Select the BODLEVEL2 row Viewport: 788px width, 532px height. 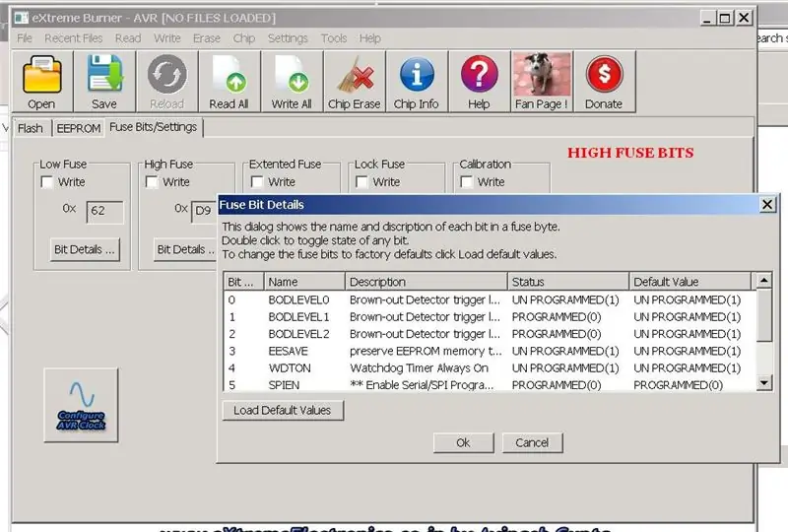[490, 334]
